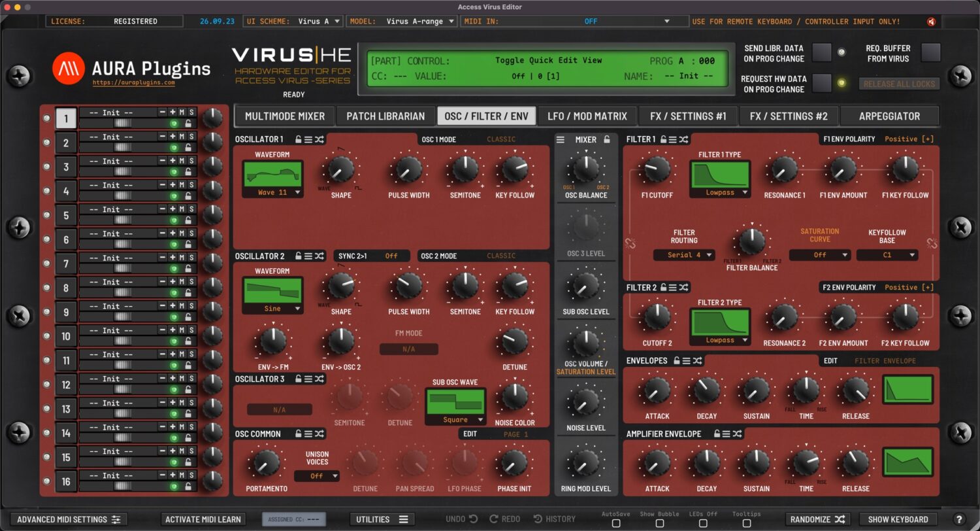Open Oscillator 1 Wave 11 waveform dropdown
This screenshot has height=531, width=980.
272,193
